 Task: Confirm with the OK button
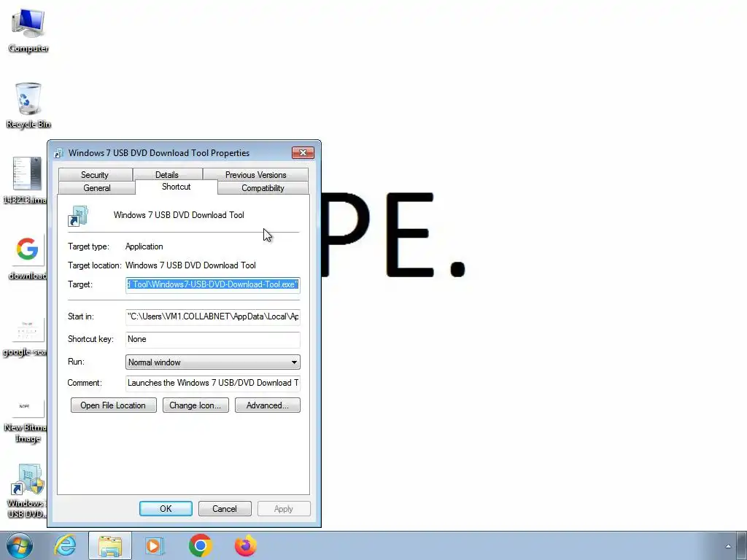pos(166,508)
